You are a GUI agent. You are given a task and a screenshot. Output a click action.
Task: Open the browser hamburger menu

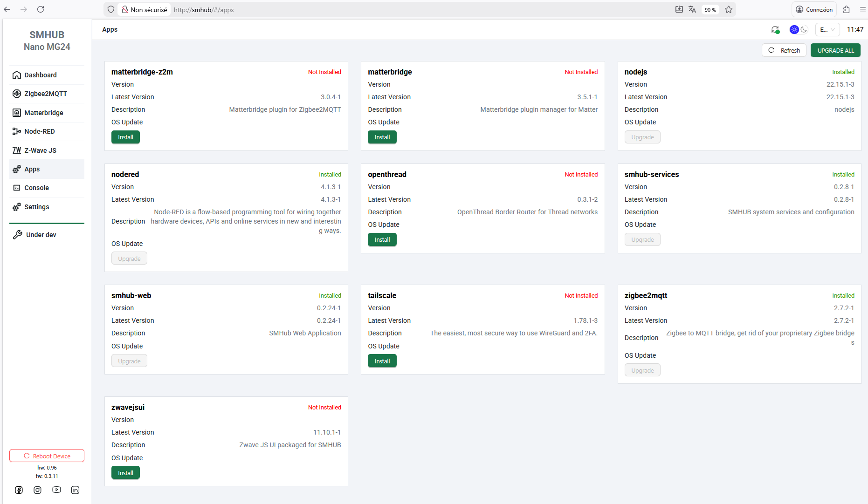pyautogui.click(x=862, y=9)
